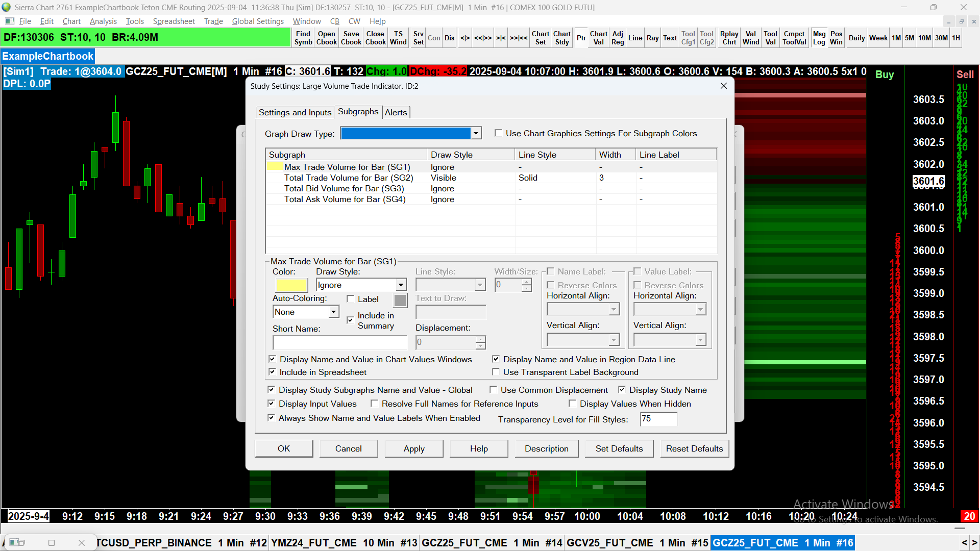Open Chart Settings with Chart Set button

click(x=541, y=38)
